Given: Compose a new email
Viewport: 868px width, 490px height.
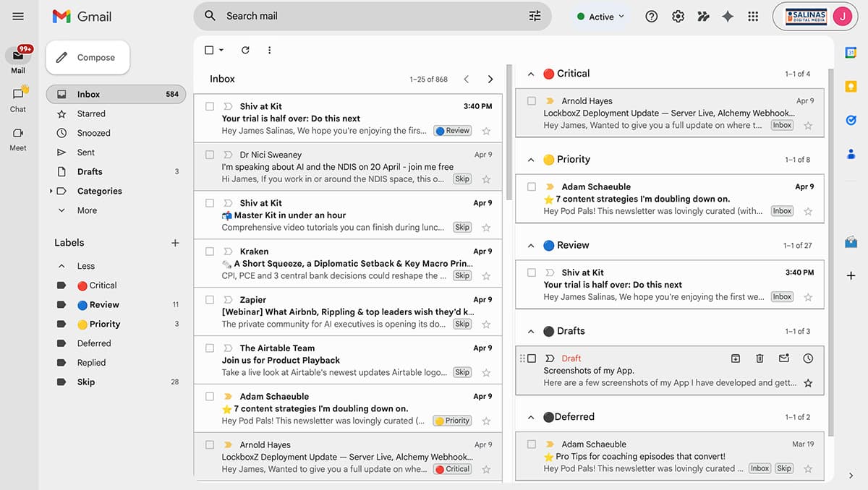Looking at the screenshot, I should (x=88, y=57).
